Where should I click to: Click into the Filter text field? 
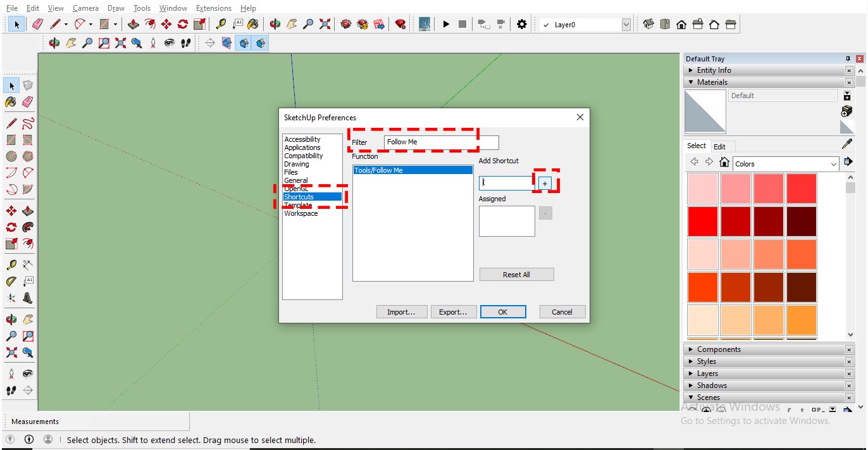440,142
